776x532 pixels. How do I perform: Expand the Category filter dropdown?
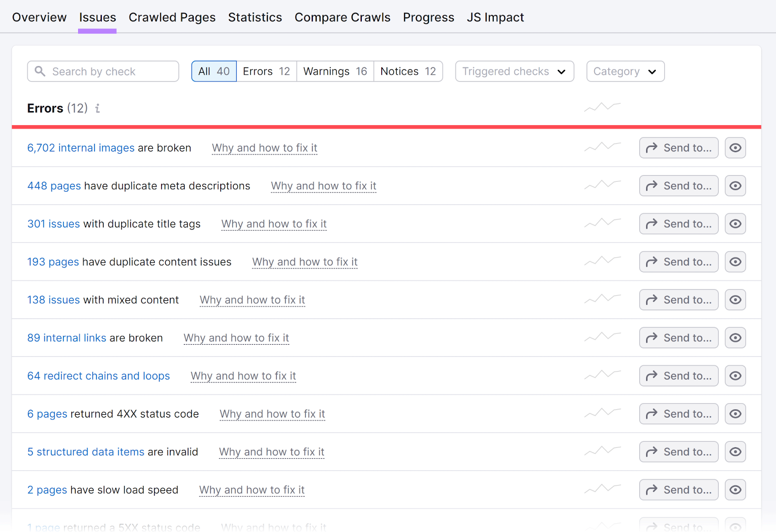[x=625, y=71]
